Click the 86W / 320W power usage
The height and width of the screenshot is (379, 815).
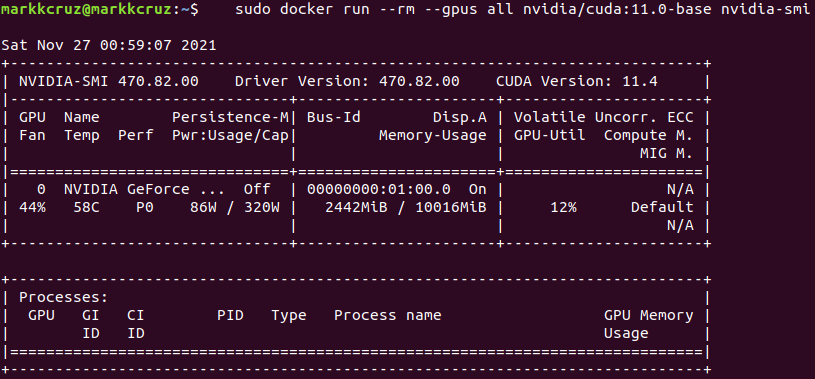point(235,207)
